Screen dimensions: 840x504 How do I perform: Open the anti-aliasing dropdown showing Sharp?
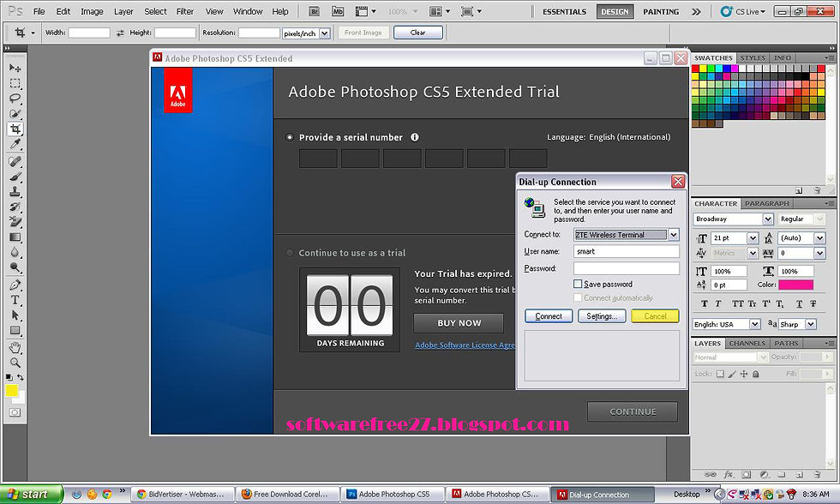(x=811, y=324)
